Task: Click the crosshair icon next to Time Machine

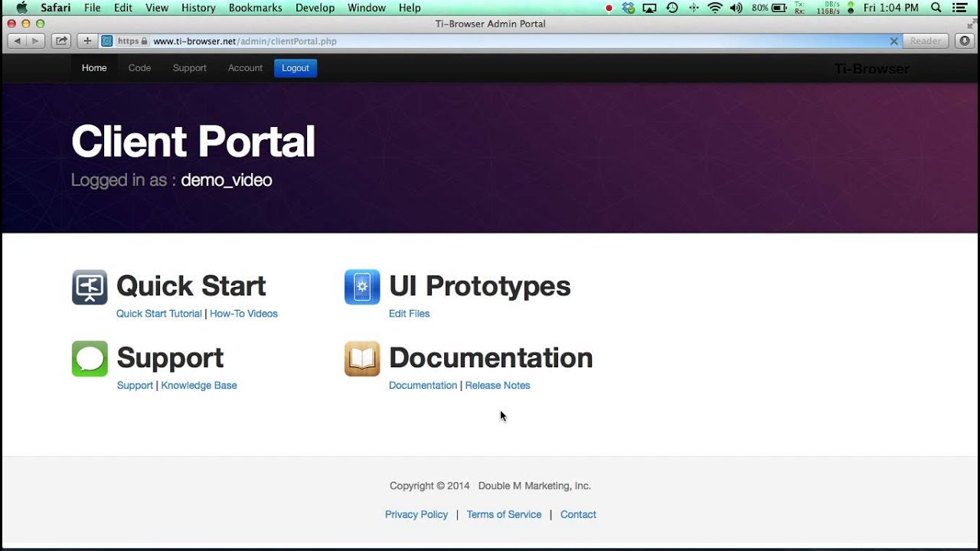Action: [x=694, y=8]
